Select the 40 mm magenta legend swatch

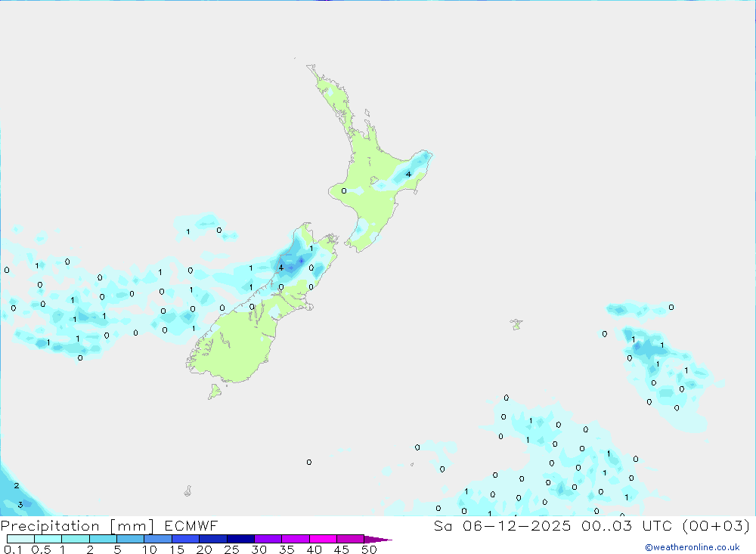(x=323, y=539)
